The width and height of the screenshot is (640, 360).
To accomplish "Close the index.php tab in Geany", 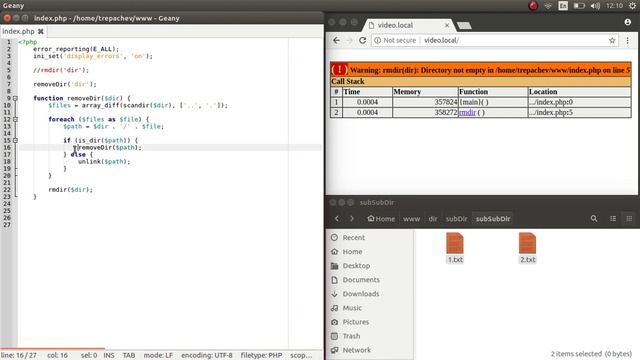I will 41,31.
